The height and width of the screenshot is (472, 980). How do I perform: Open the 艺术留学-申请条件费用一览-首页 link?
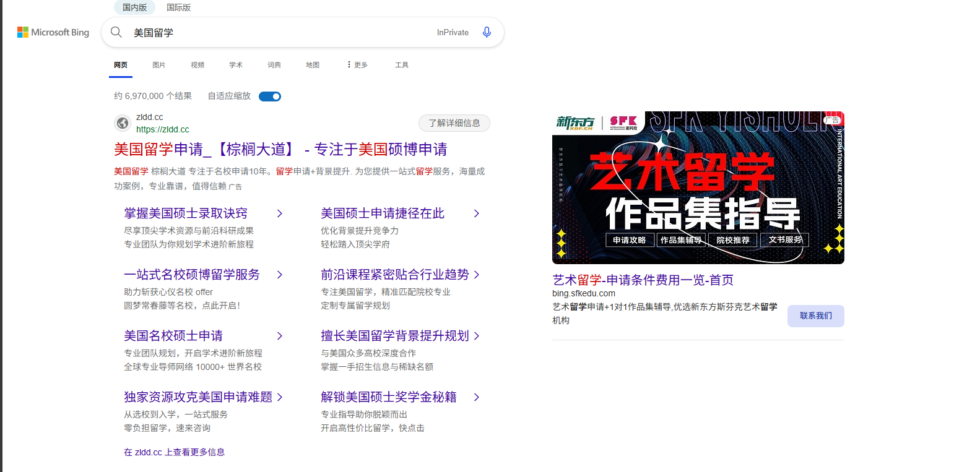(643, 280)
